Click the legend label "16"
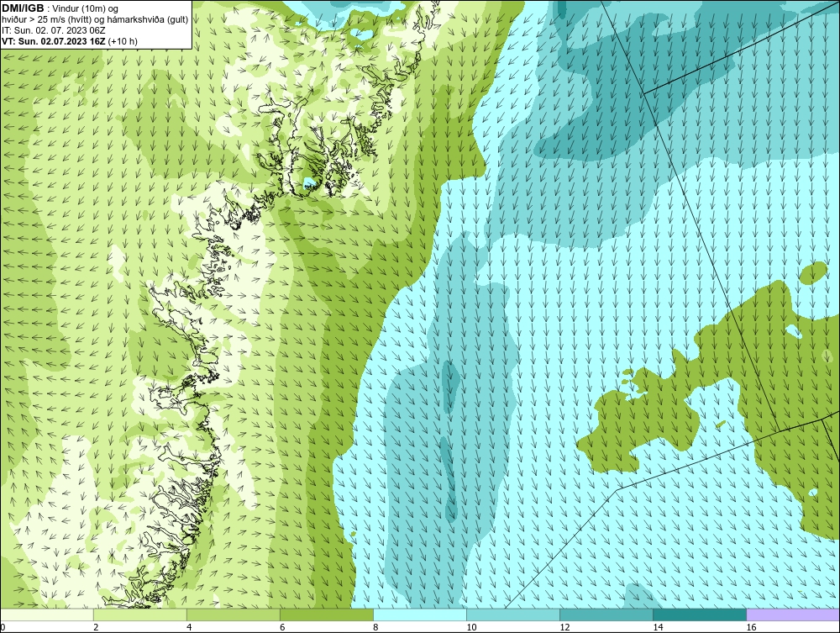Viewport: 840px width, 633px height. 752,627
